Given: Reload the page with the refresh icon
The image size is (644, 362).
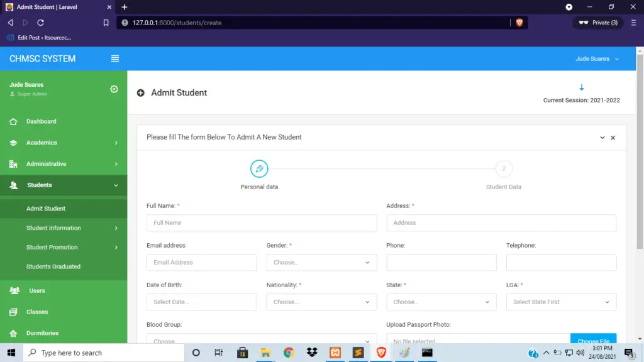Looking at the screenshot, I should 40,22.
